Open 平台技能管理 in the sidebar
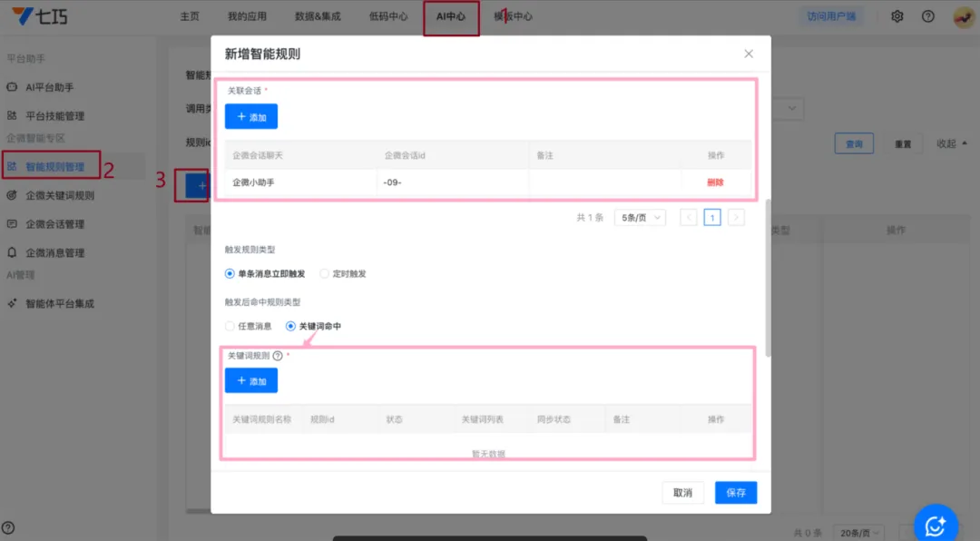 [x=54, y=116]
